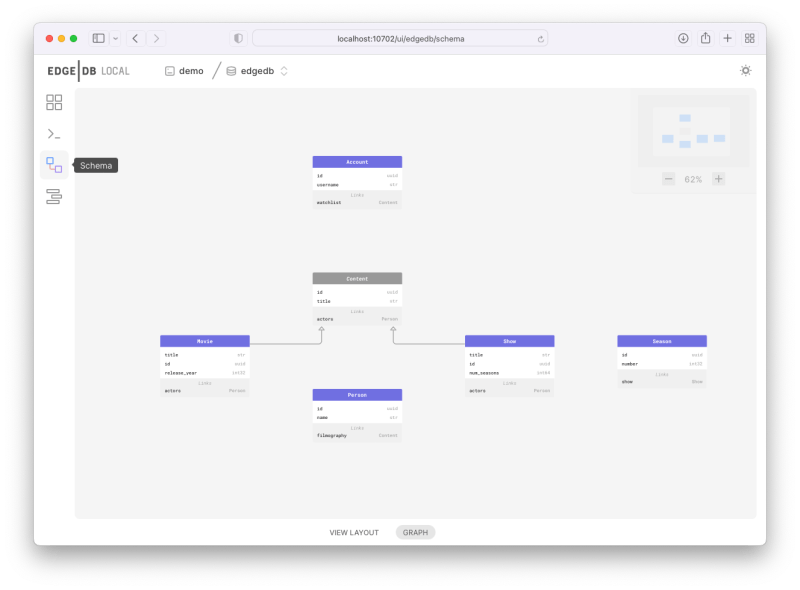The image size is (800, 590).
Task: Click actors link in Show table
Action: point(510,391)
